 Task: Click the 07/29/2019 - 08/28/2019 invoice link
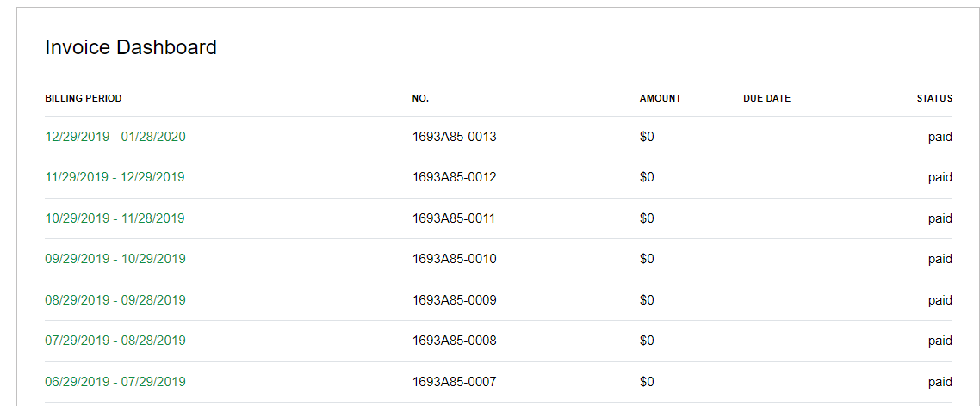(x=115, y=341)
